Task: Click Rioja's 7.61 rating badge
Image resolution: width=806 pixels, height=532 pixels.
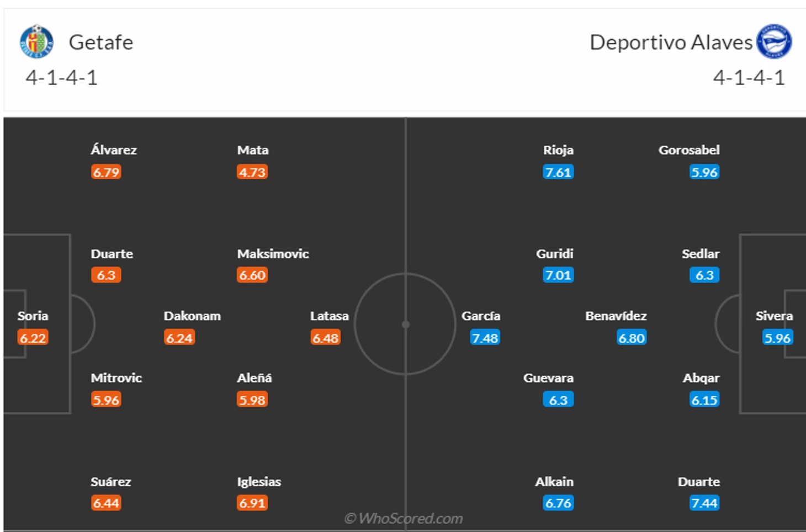Action: point(558,172)
